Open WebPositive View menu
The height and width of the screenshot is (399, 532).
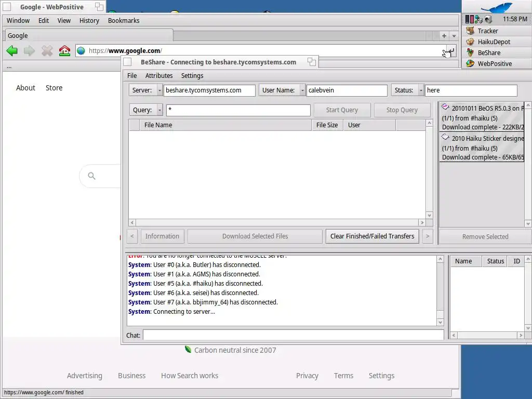64,21
